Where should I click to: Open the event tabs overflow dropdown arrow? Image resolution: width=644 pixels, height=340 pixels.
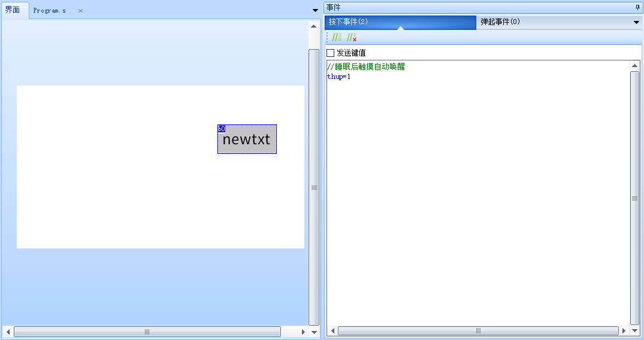point(636,22)
